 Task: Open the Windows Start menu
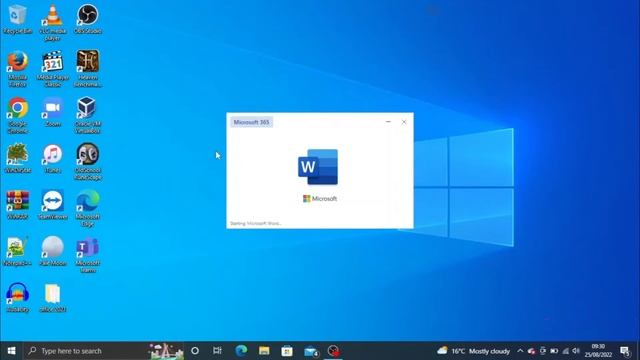tap(11, 351)
